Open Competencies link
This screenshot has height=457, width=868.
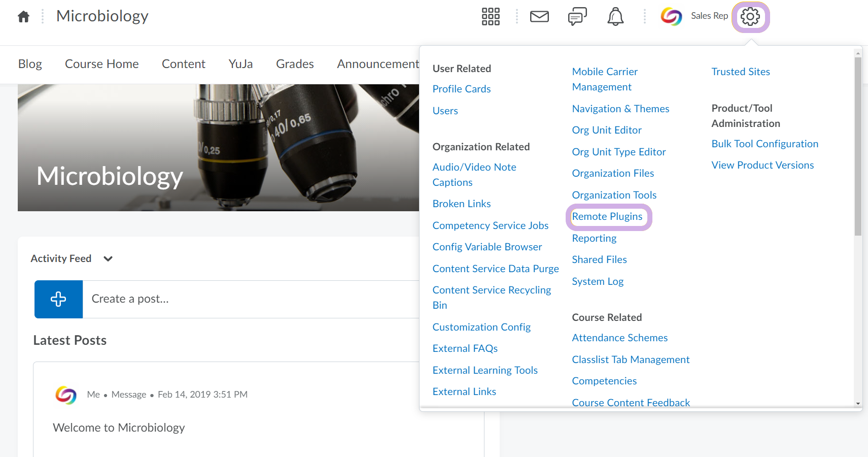604,381
